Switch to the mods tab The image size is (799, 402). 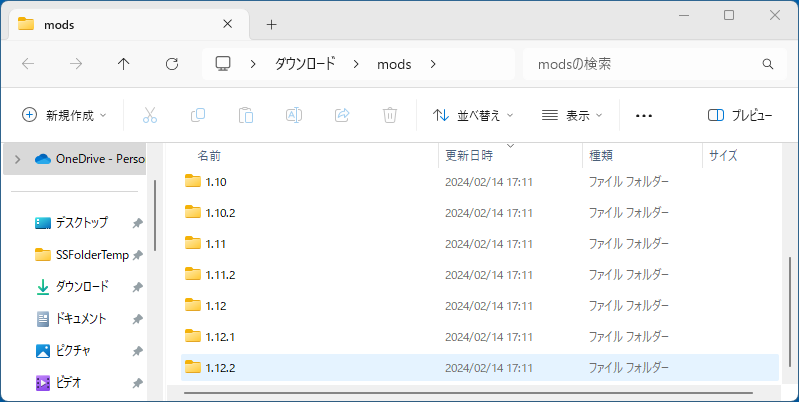pos(120,24)
